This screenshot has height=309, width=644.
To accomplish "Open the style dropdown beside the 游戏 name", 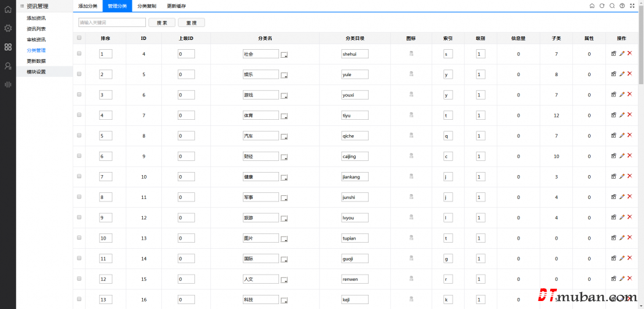I will coord(284,96).
